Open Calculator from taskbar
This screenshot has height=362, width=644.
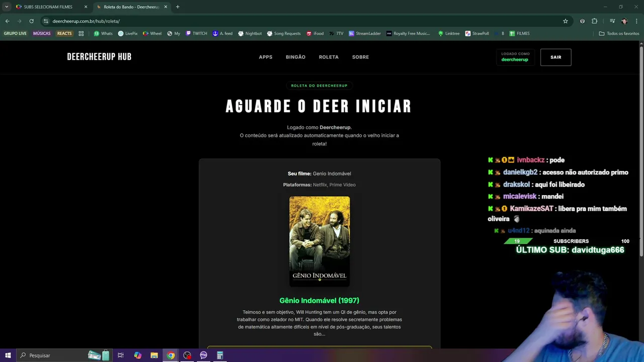pos(220,355)
